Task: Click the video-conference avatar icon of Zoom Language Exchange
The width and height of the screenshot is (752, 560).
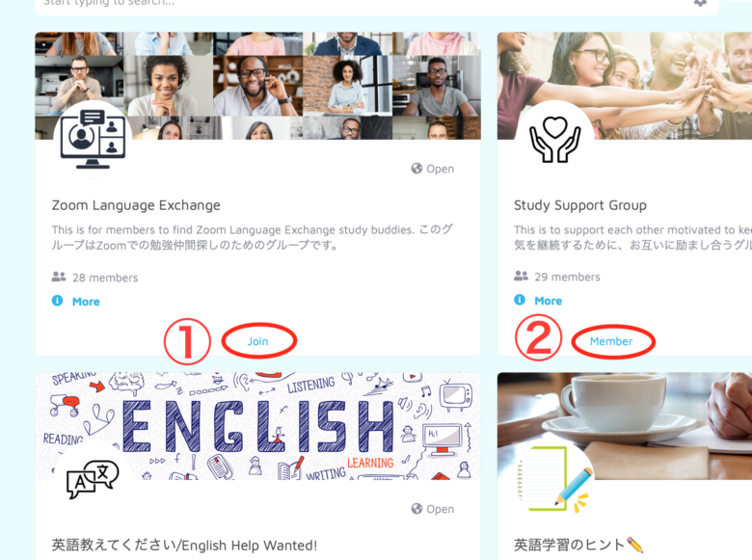Action: [93, 140]
